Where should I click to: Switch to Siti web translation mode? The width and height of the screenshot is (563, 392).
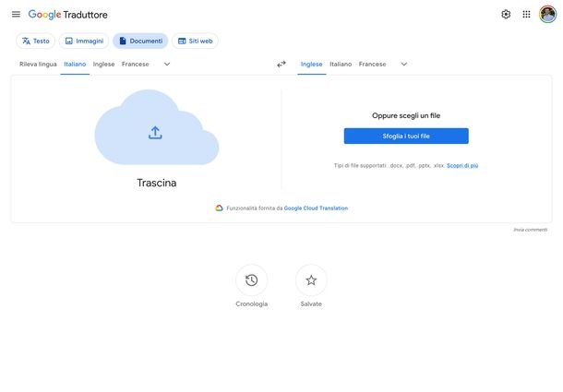point(195,41)
